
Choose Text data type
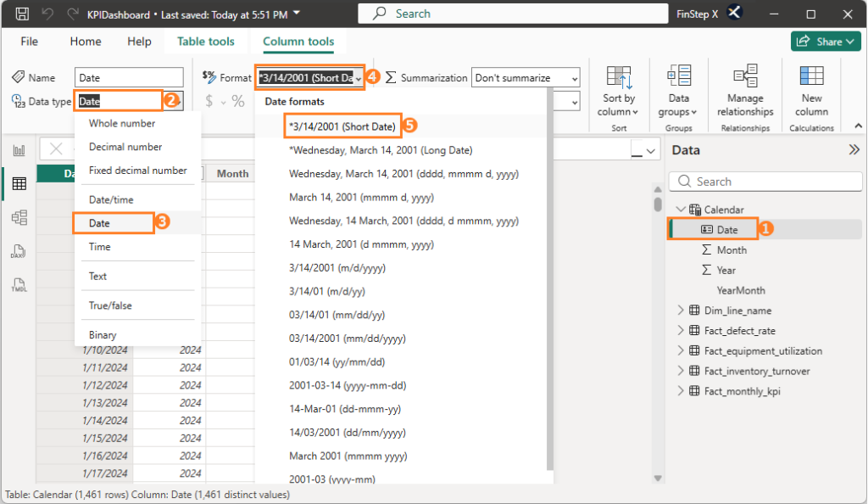point(97,277)
